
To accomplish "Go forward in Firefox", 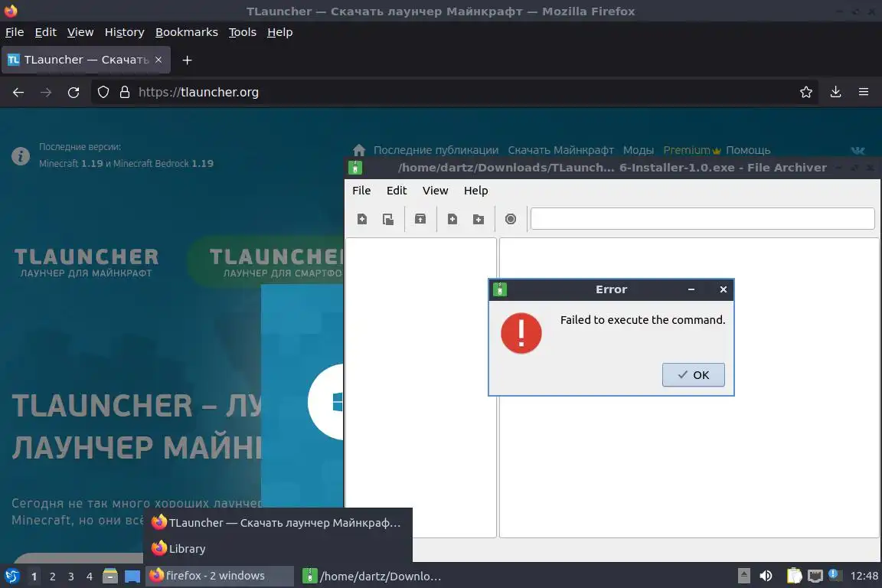I will pyautogui.click(x=46, y=93).
